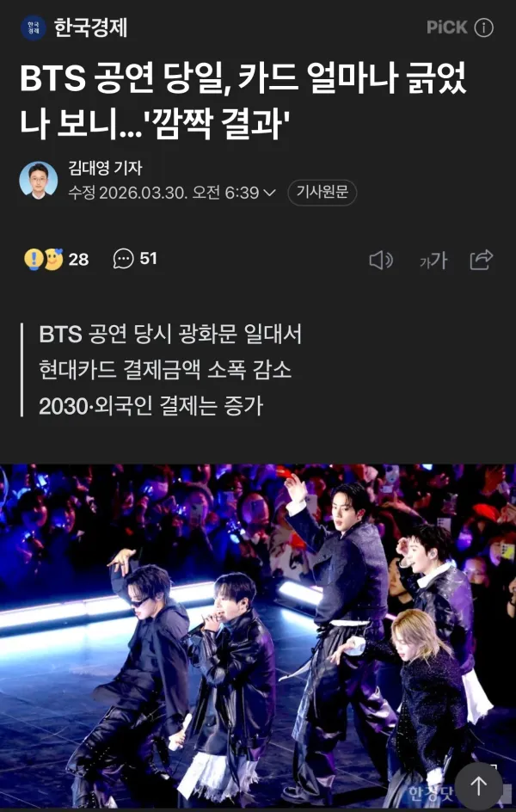This screenshot has height=812, width=516.
Task: Click the 기사원문 button
Action: pos(322,193)
